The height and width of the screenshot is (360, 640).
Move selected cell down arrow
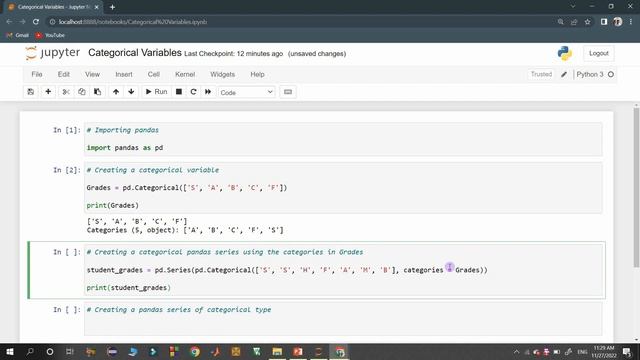(x=131, y=92)
